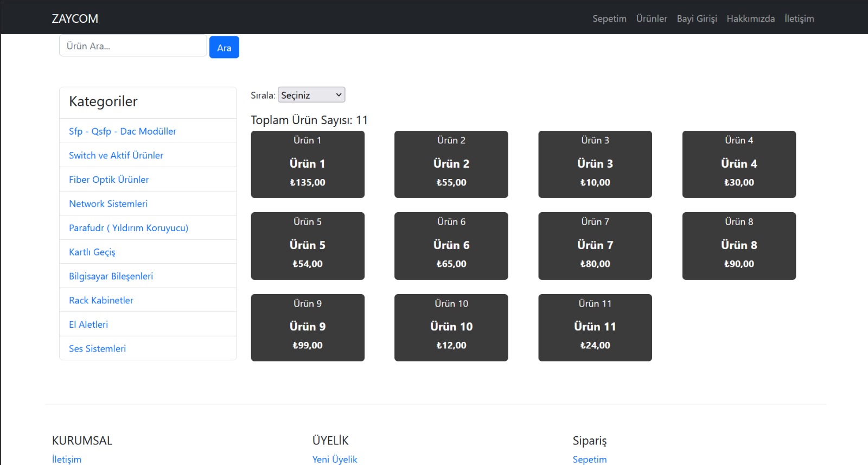Click Yeni Üyelik footer link

(x=335, y=459)
